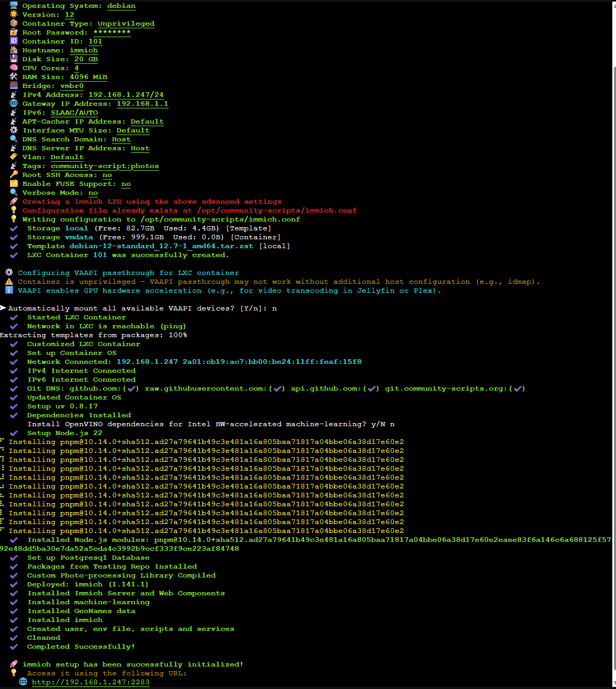Click the checkmark beside Set up Postgresql Database

[x=14, y=558]
